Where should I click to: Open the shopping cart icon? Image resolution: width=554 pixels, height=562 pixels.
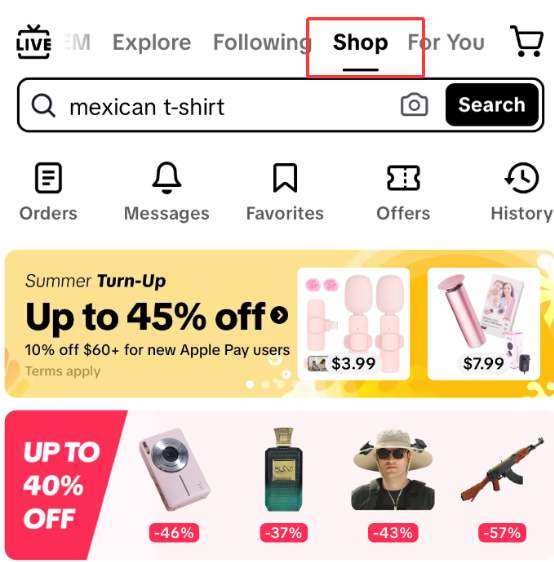[527, 41]
